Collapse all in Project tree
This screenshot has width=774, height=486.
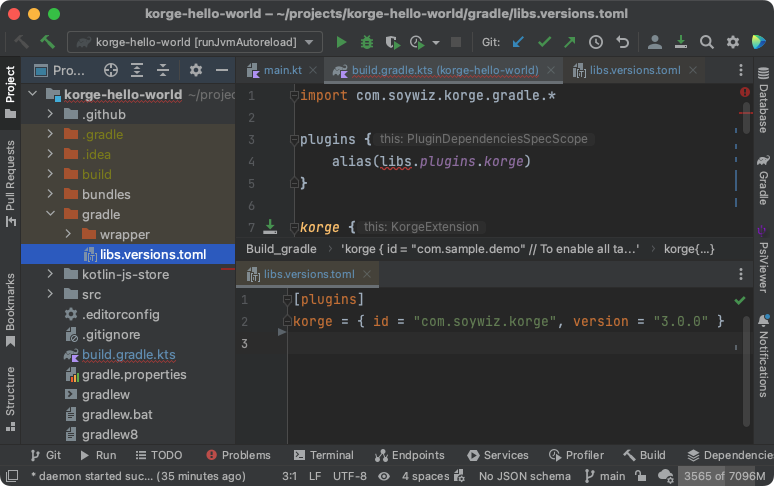point(163,71)
